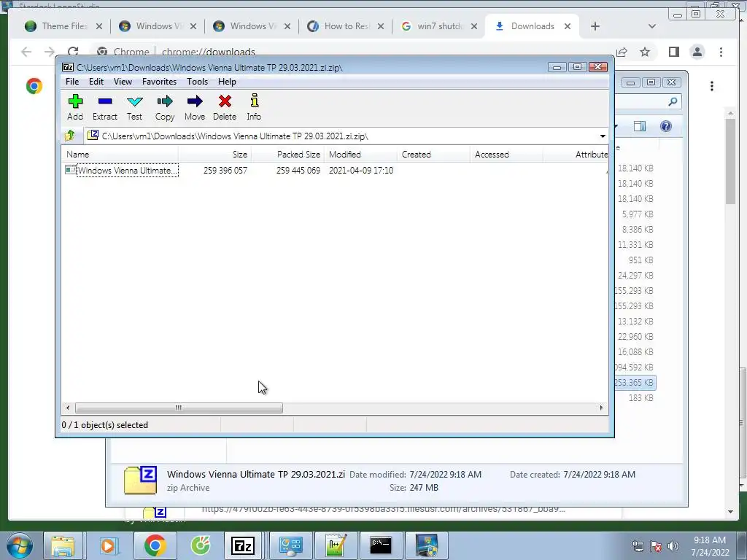Click the 2021-04-09 17:10 modified date
Screen dimensions: 747x560
tap(361, 171)
